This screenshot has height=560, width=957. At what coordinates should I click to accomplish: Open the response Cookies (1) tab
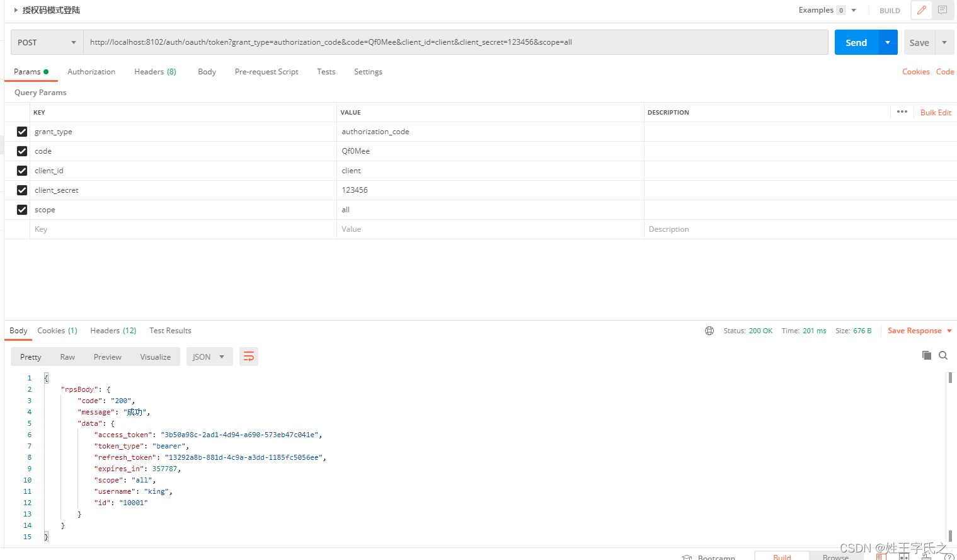(57, 331)
